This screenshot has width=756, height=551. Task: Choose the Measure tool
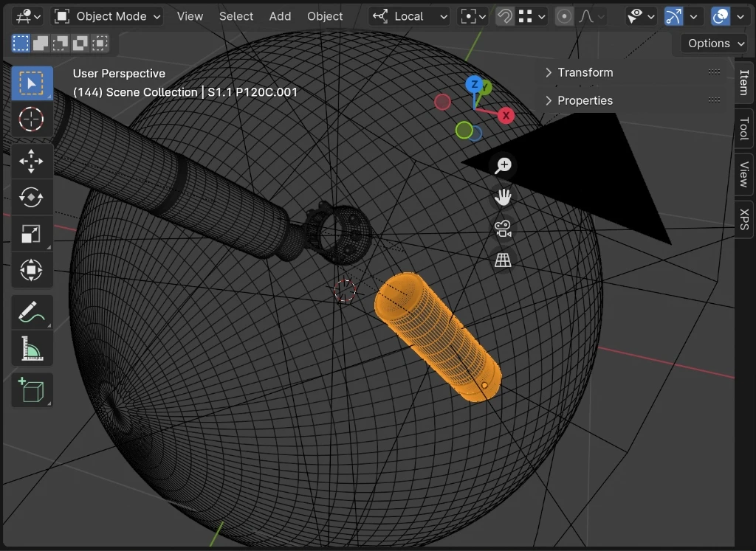click(x=32, y=348)
